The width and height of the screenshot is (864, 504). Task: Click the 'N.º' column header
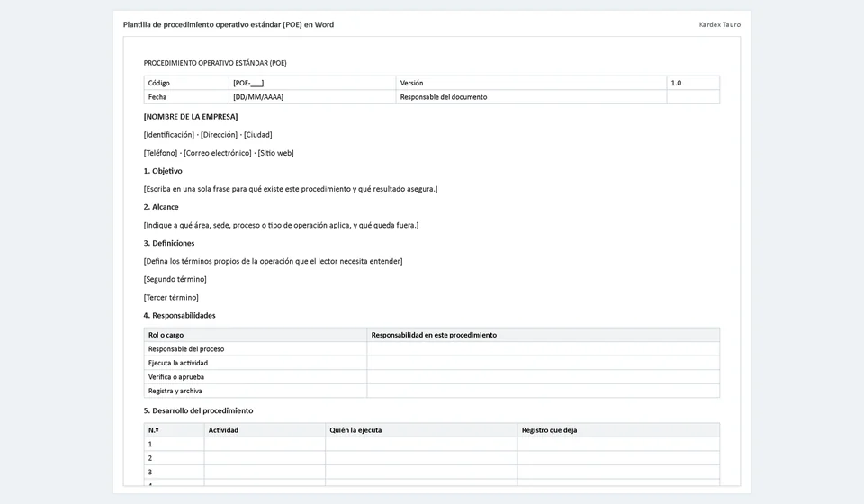coord(174,430)
